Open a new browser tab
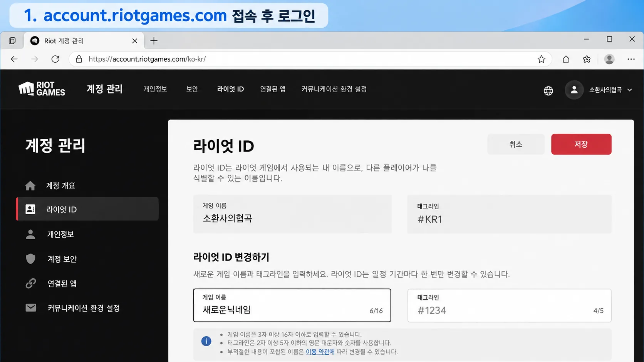 [x=154, y=41]
